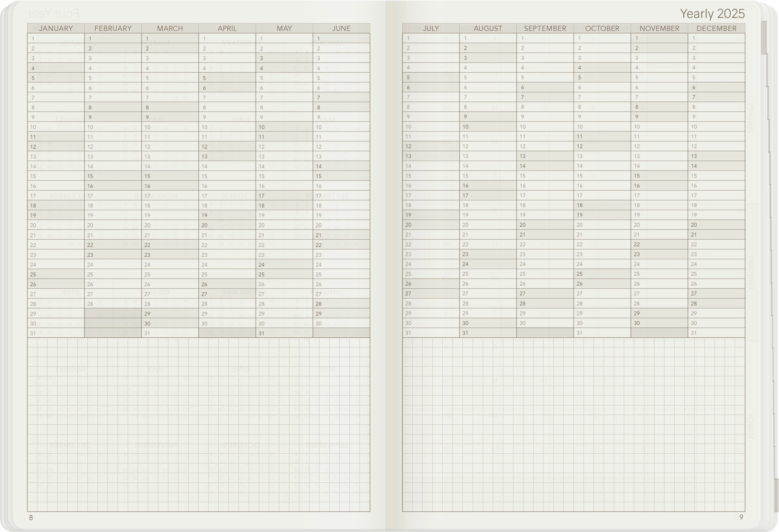Screen dimensions: 779x532
Task: Click page number 8 at bottom left
Action: [x=31, y=518]
